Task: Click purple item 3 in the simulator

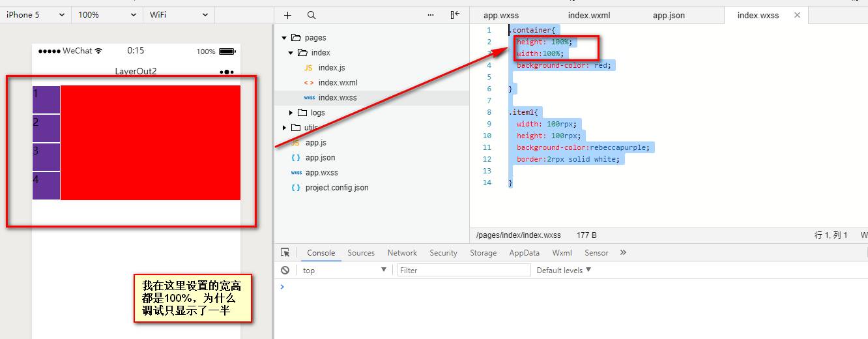Action: click(46, 157)
